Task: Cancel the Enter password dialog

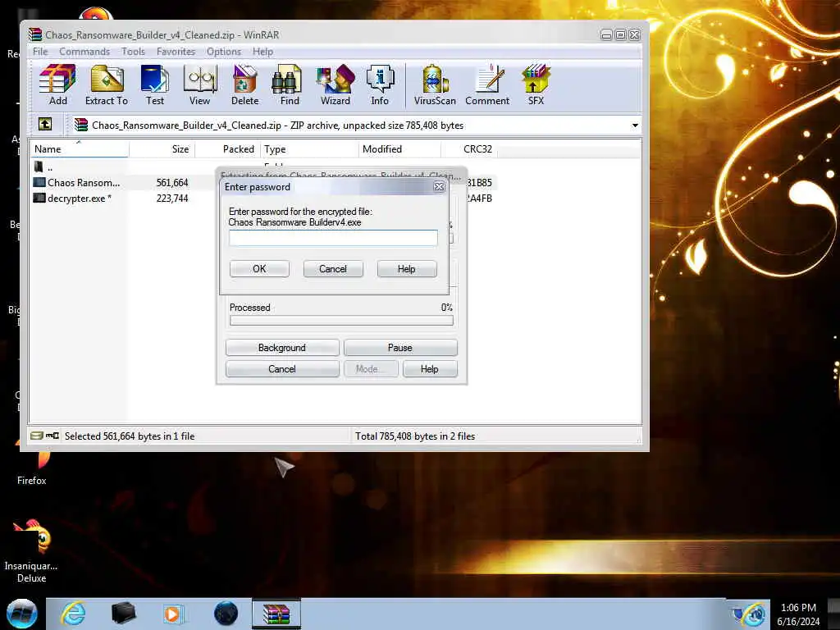Action: [x=333, y=269]
